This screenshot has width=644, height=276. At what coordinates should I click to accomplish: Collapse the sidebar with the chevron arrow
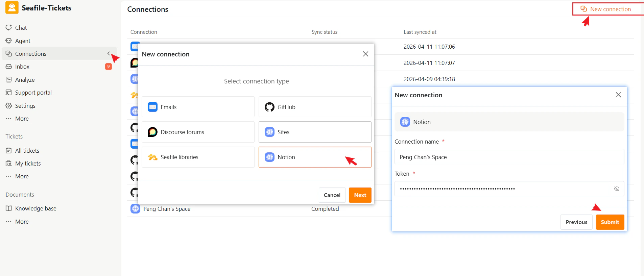pos(109,53)
